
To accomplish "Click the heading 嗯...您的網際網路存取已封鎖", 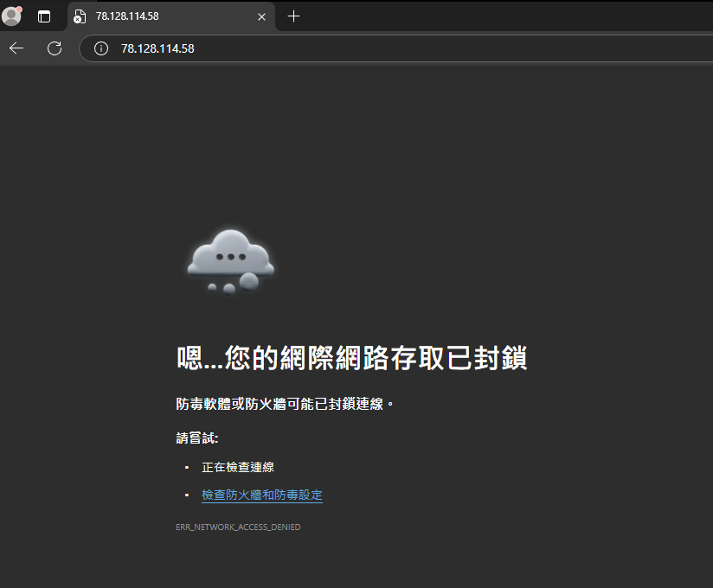I will 351,358.
